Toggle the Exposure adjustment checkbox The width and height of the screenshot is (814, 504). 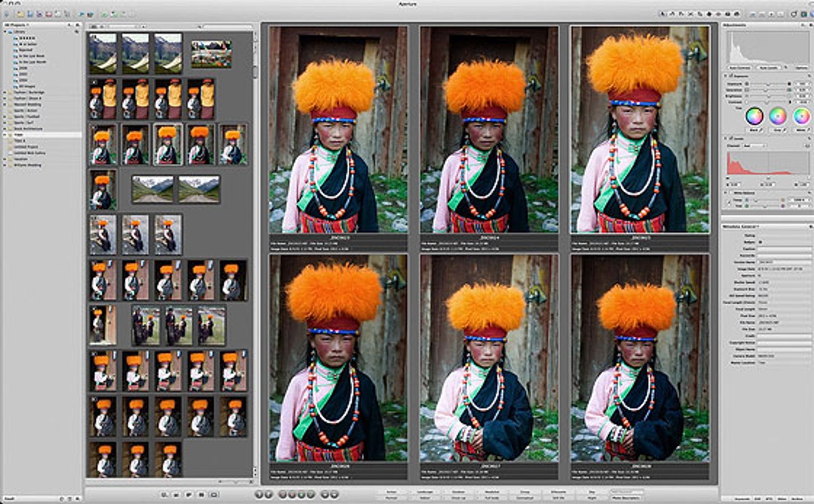pos(731,76)
